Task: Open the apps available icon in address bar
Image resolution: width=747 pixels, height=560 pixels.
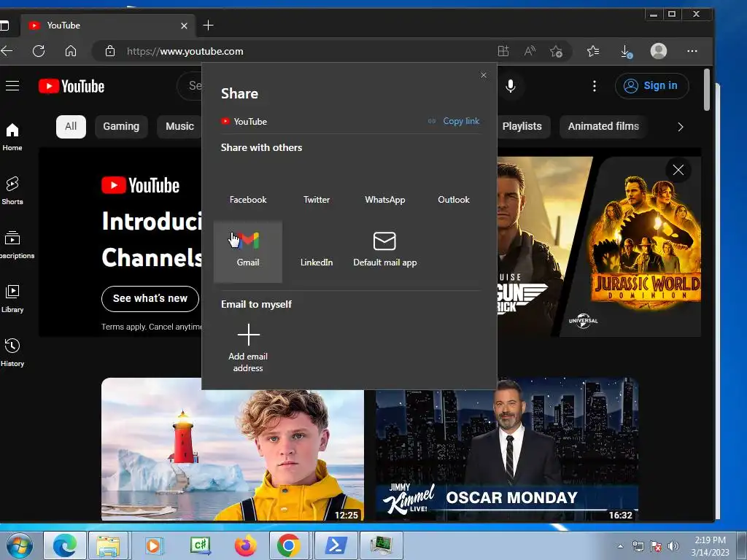Action: pyautogui.click(x=503, y=51)
